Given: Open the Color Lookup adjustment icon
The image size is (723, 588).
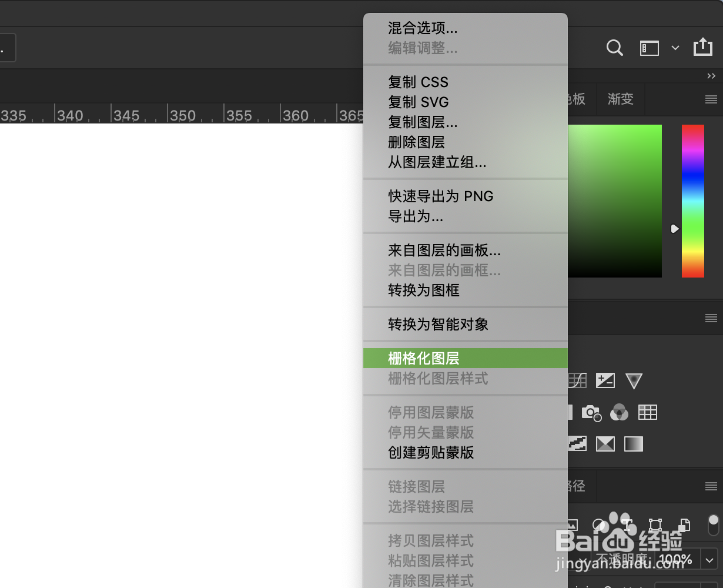Looking at the screenshot, I should [x=647, y=412].
